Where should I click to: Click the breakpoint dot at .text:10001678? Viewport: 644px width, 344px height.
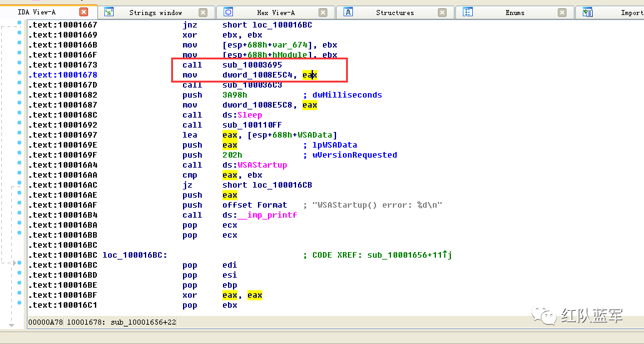coord(19,73)
